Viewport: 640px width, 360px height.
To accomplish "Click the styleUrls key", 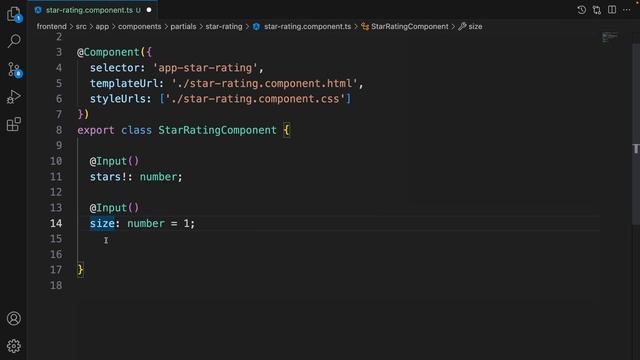I will 118,99.
